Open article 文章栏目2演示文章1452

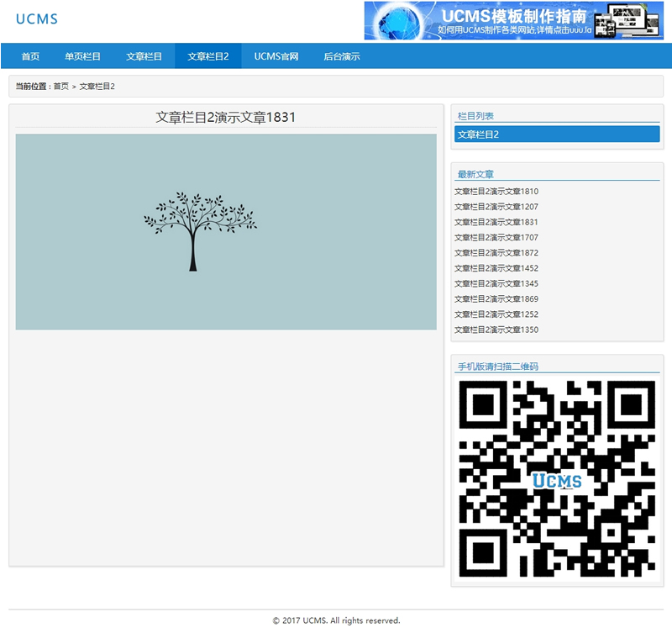click(x=496, y=268)
